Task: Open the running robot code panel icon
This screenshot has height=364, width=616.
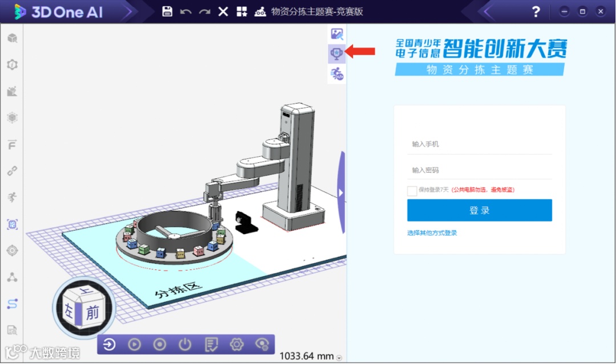Action: click(x=337, y=73)
